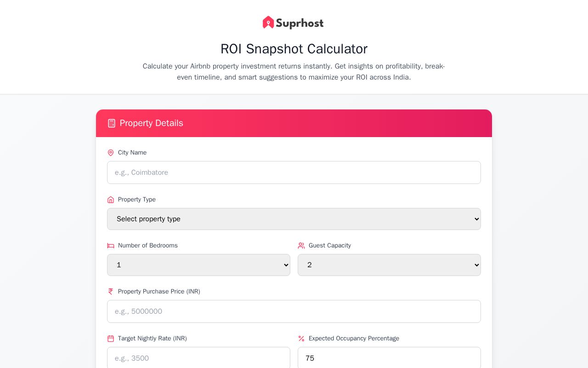Click the Expected Occupancy Percentage label
Viewport: 588px width, 368px height.
(354, 339)
